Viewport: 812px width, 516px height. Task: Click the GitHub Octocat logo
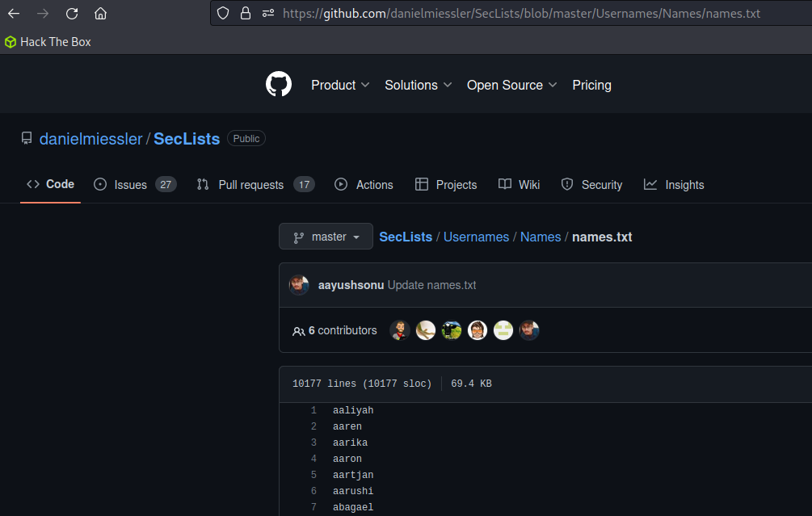pyautogui.click(x=279, y=84)
